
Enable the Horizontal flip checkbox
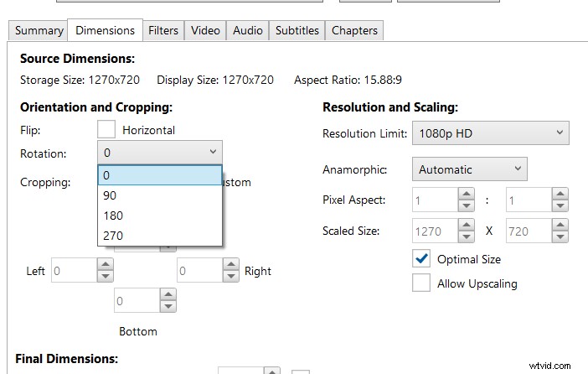pos(106,130)
